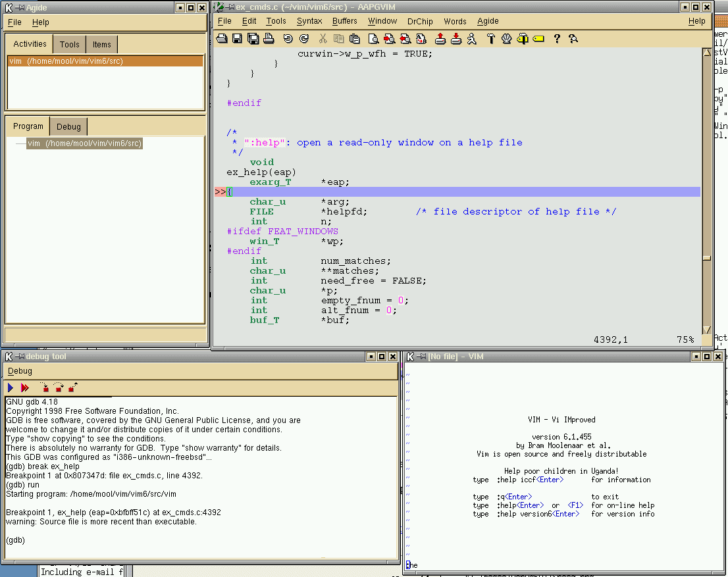
Task: Click the greyed Cut scissors icon
Action: pos(323,39)
